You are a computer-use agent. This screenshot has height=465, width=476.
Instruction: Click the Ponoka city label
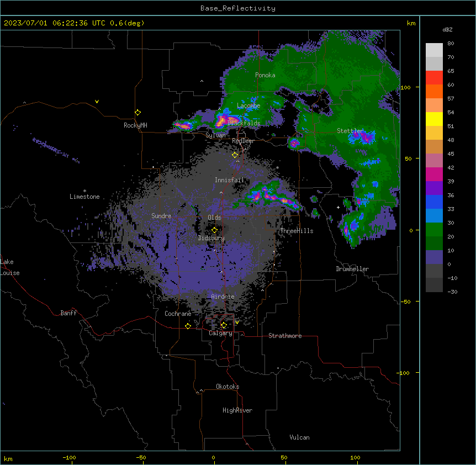click(x=265, y=75)
